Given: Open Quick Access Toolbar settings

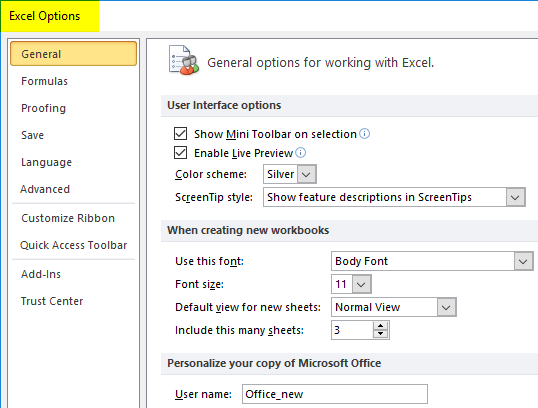Looking at the screenshot, I should [x=73, y=245].
